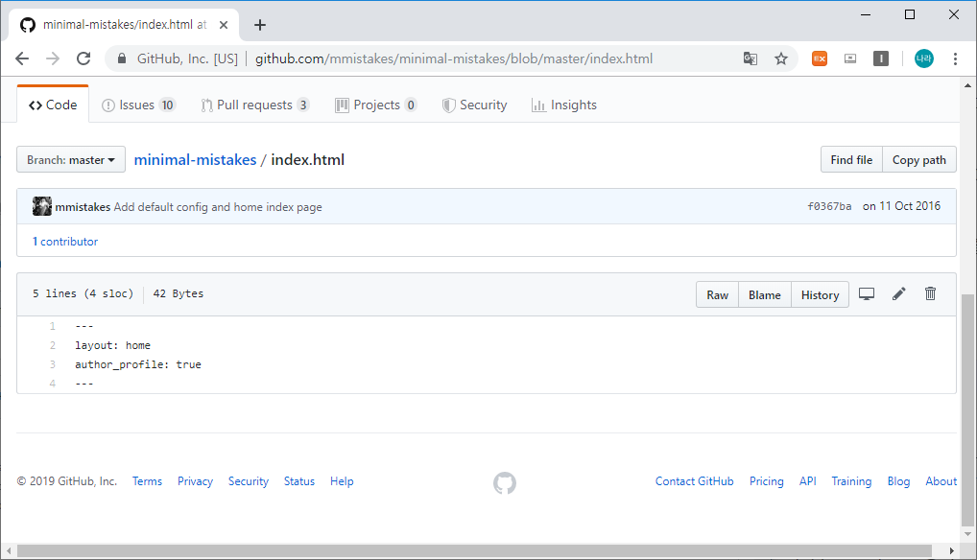Maximize the Chrome window
The width and height of the screenshot is (977, 560).
[910, 14]
